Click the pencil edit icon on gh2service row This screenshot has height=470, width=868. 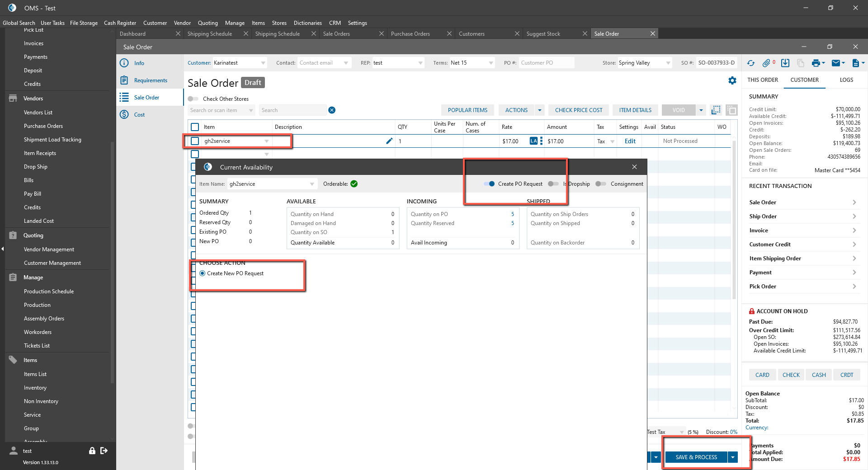pos(389,141)
